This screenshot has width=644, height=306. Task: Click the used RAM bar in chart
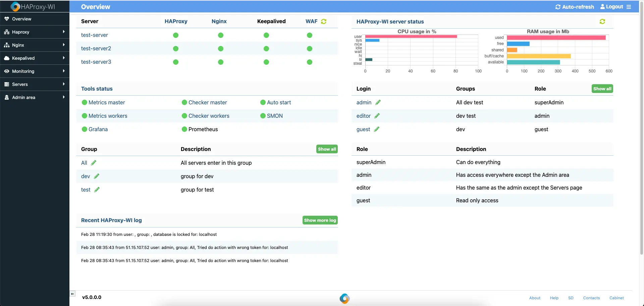tap(556, 38)
